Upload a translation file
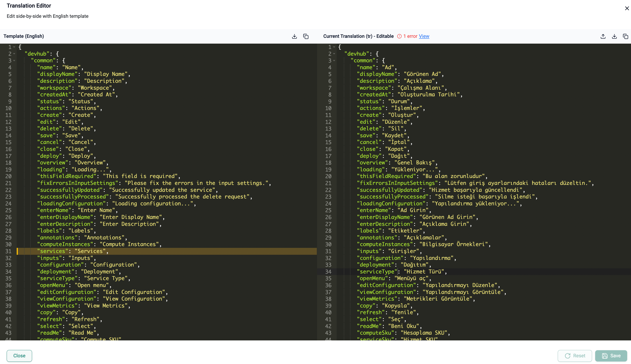631x364 pixels. coord(603,36)
